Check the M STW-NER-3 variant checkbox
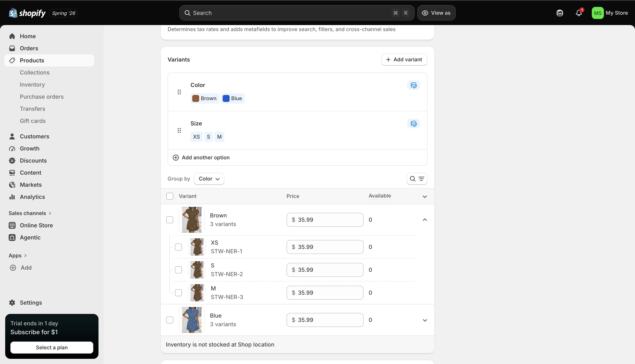The width and height of the screenshot is (635, 364). pos(179,293)
